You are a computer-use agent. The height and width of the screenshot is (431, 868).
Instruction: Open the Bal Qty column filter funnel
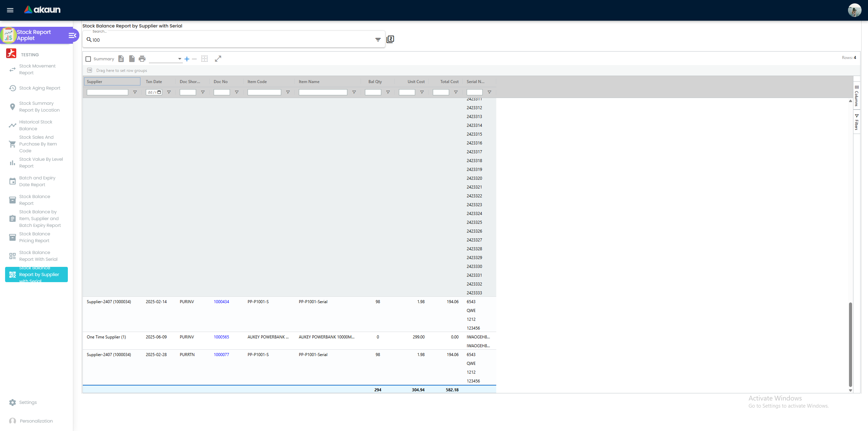[x=388, y=92]
